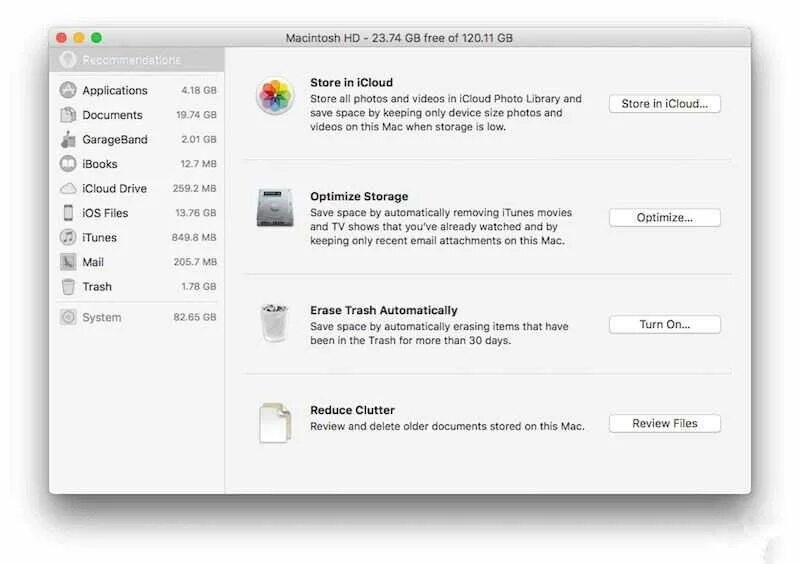Open the GarageBand storage category
This screenshot has height=564, width=800.
pyautogui.click(x=137, y=139)
